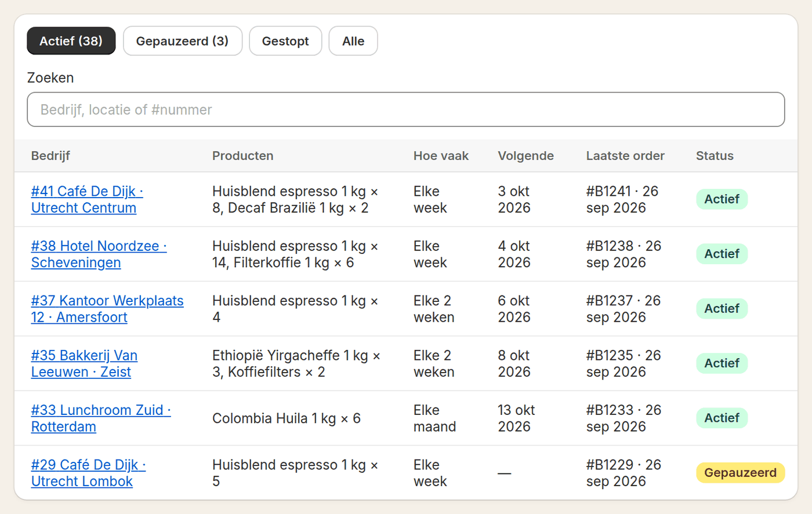
Task: Click the Colombia Huila 1 kg × 6 cell
Action: point(287,418)
